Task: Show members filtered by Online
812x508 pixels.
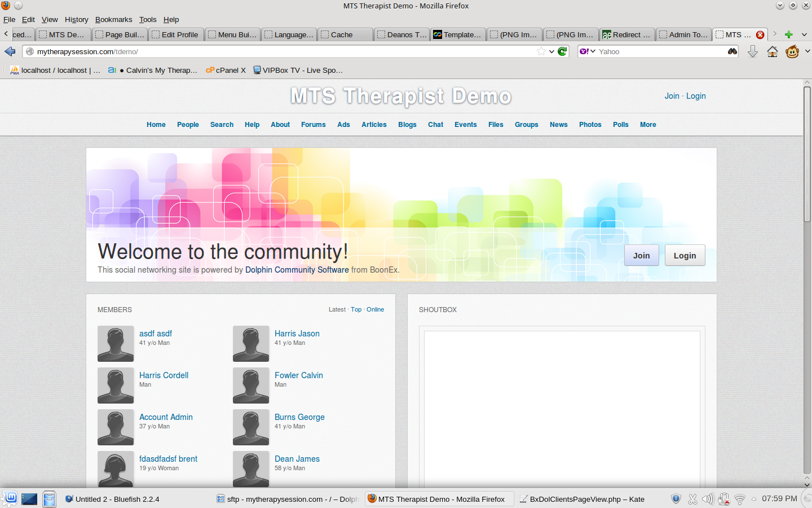Action: tap(375, 309)
